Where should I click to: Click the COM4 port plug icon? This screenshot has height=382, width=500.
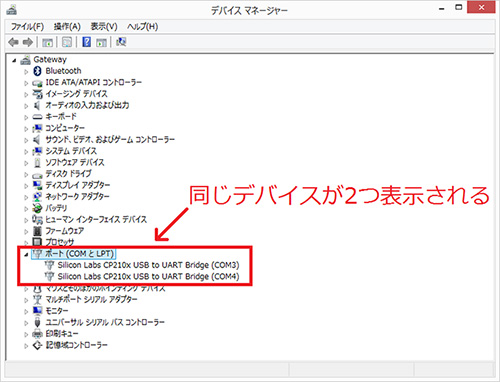[49, 276]
